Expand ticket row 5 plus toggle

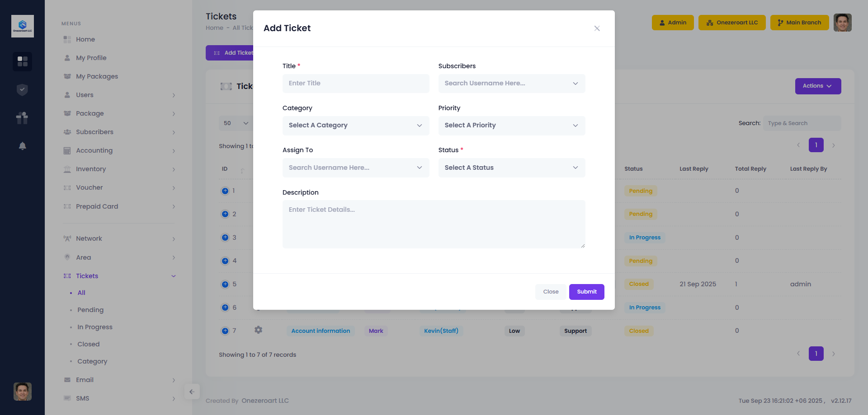click(225, 284)
